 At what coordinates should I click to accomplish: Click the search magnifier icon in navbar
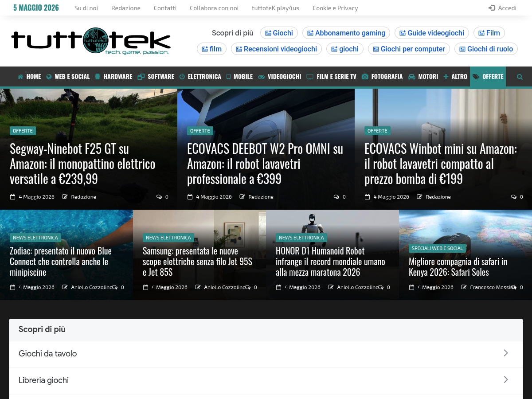pos(520,77)
